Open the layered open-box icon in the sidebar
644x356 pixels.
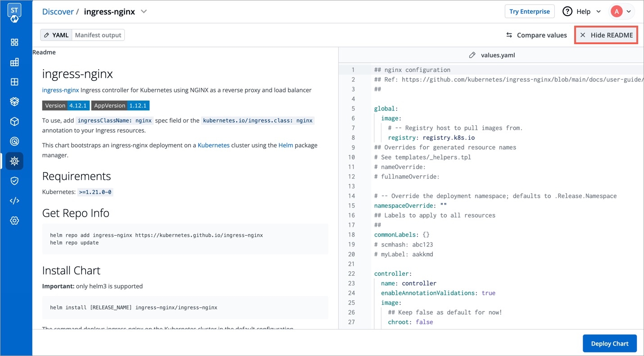click(x=14, y=102)
